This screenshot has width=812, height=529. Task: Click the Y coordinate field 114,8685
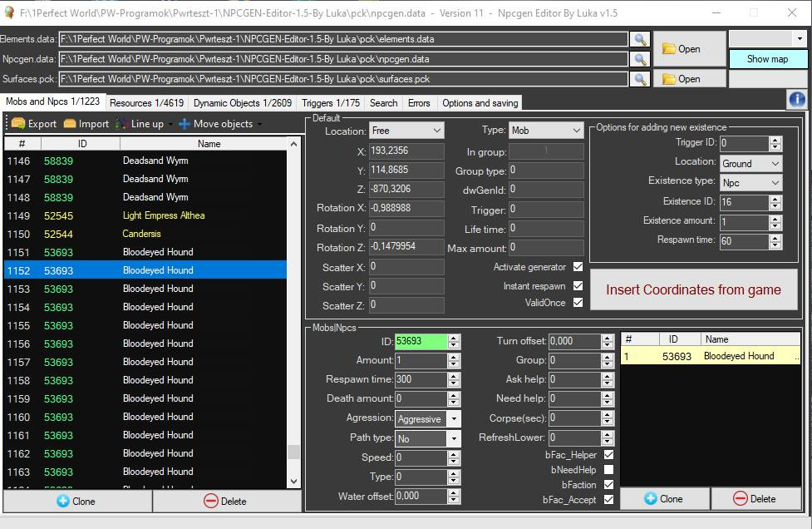coord(406,170)
